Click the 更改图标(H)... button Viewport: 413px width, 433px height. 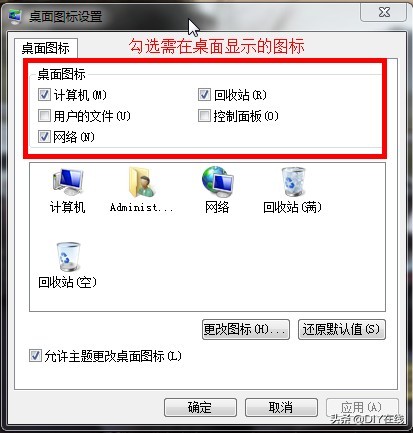tap(246, 330)
